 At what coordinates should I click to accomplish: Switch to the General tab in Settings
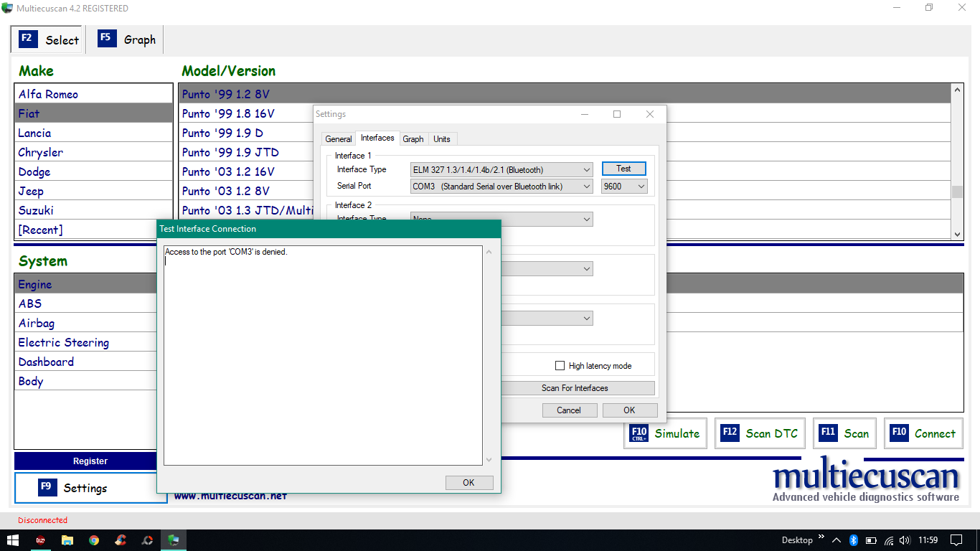coord(338,139)
